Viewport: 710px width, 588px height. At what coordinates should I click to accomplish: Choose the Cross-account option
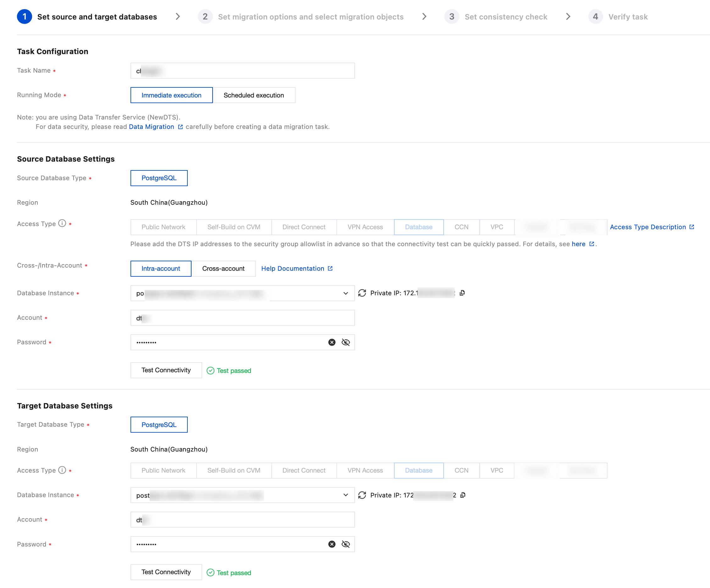coord(223,269)
